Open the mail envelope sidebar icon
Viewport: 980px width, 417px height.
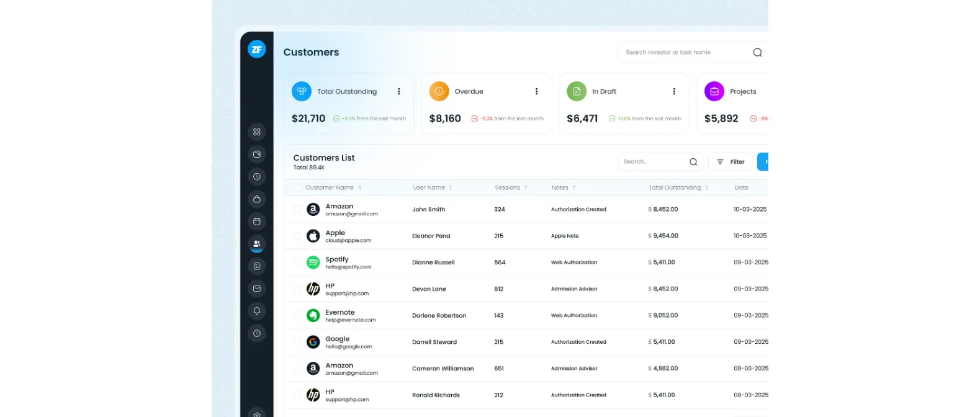point(257,289)
